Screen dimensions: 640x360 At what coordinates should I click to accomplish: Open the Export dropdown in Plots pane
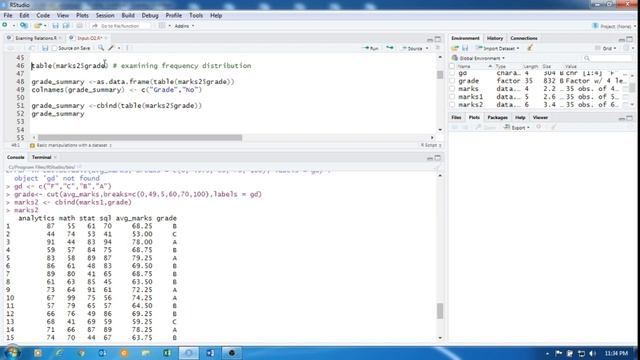point(517,127)
